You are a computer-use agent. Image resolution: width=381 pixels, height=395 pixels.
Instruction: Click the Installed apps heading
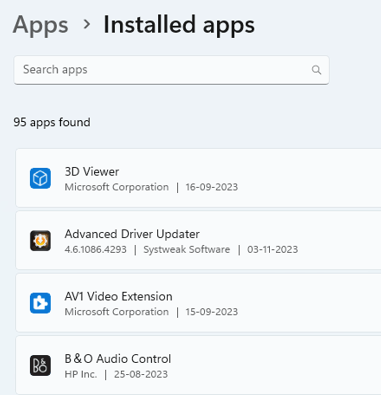[x=179, y=25]
